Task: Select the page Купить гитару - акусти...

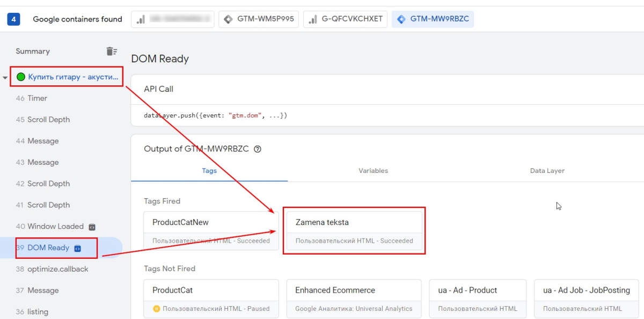Action: (x=73, y=77)
